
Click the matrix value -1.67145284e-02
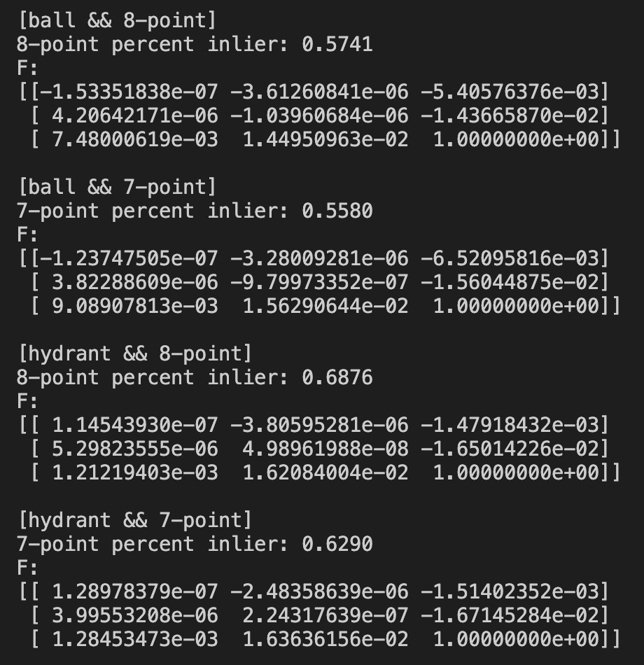510,615
